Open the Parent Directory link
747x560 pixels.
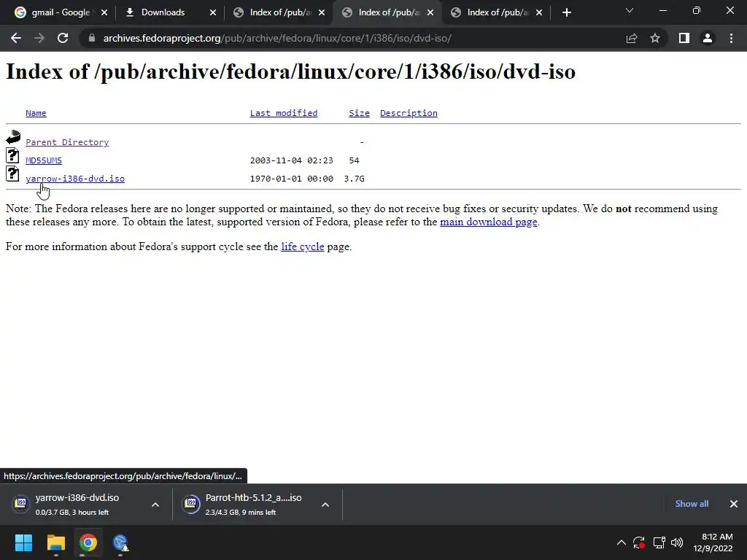click(x=67, y=142)
